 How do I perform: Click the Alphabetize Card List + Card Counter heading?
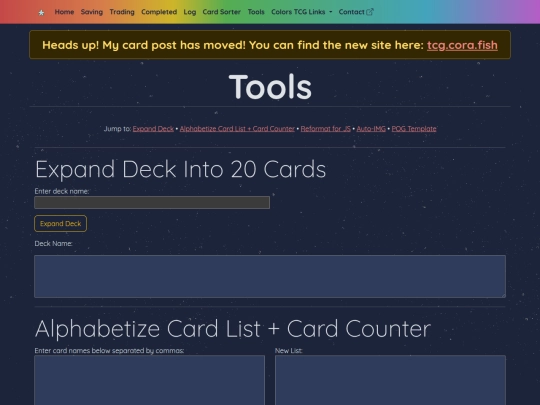click(x=233, y=329)
